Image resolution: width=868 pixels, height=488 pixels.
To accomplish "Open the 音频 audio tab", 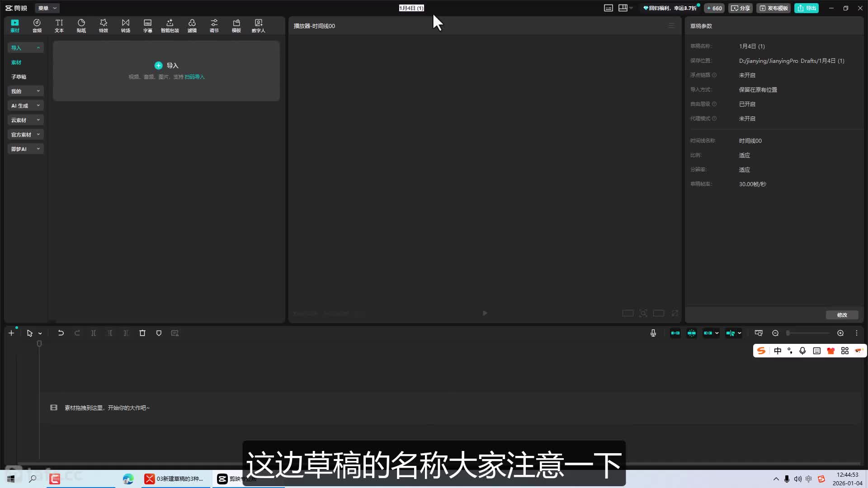I will pos(37,25).
